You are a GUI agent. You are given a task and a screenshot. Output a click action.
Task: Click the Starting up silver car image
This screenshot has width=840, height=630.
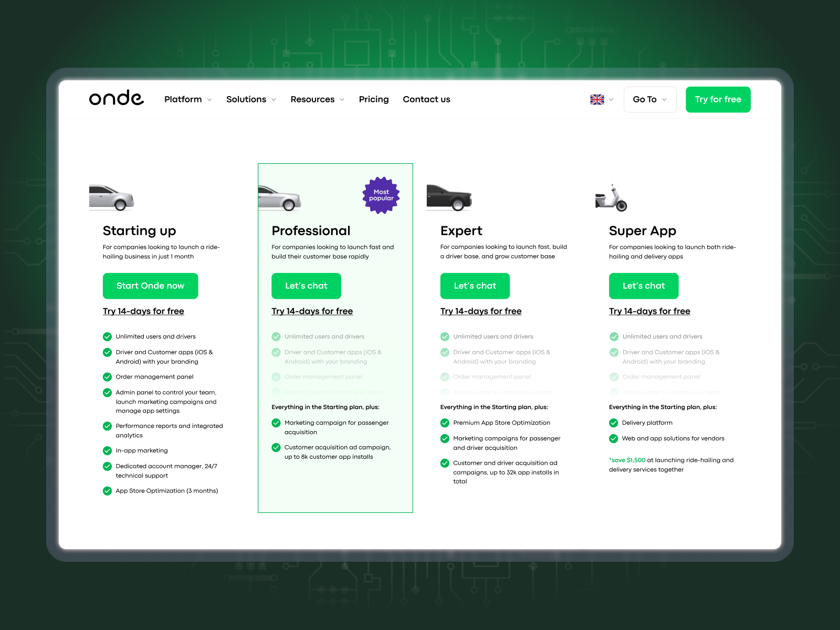[x=112, y=197]
